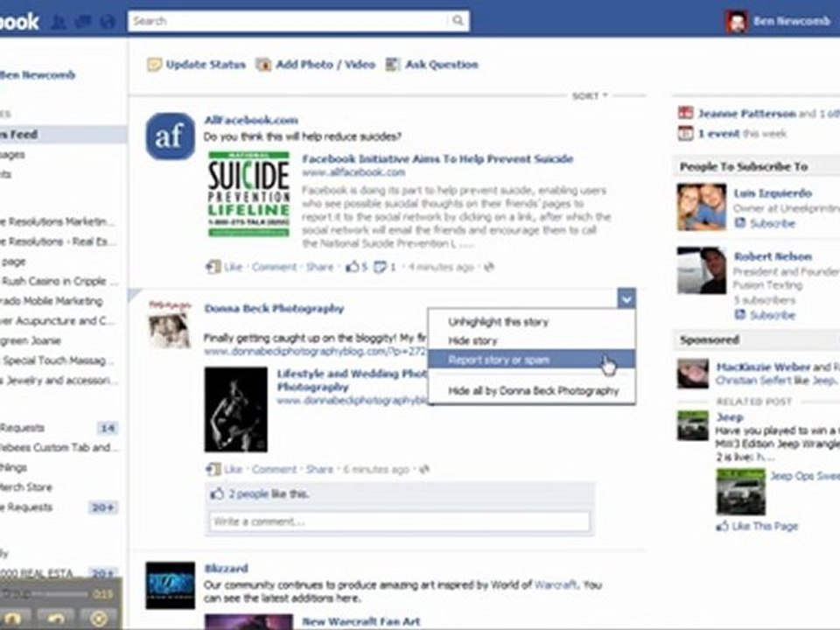Open the guitarist photo thumbnail
Viewport: 840px width, 630px height.
coord(235,409)
